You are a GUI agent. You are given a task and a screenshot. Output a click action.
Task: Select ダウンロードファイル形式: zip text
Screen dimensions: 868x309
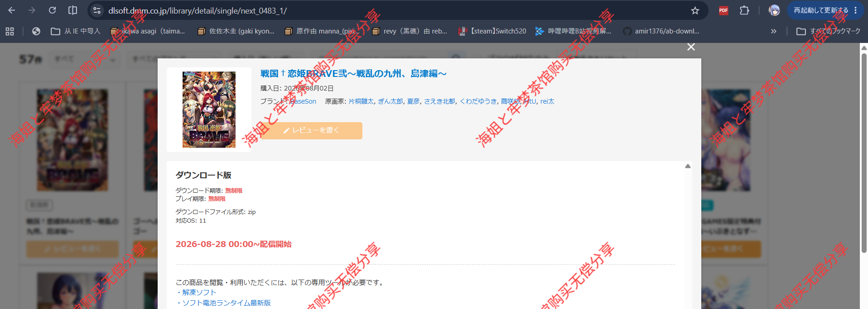(216, 212)
